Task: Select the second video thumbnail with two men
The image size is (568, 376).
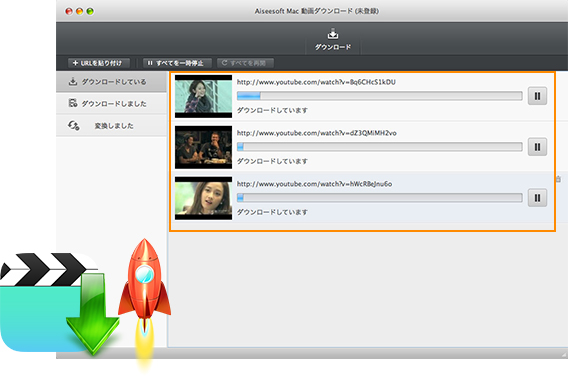Action: point(204,147)
